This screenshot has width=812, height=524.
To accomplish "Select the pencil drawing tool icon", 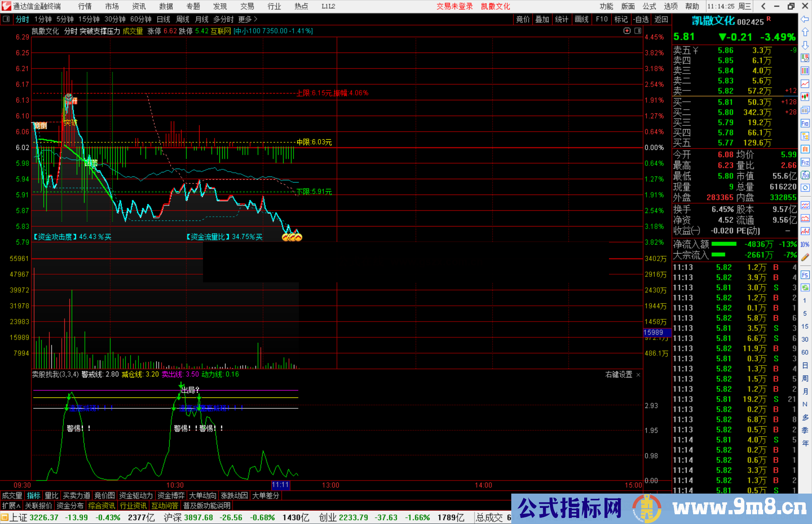I will (x=805, y=257).
